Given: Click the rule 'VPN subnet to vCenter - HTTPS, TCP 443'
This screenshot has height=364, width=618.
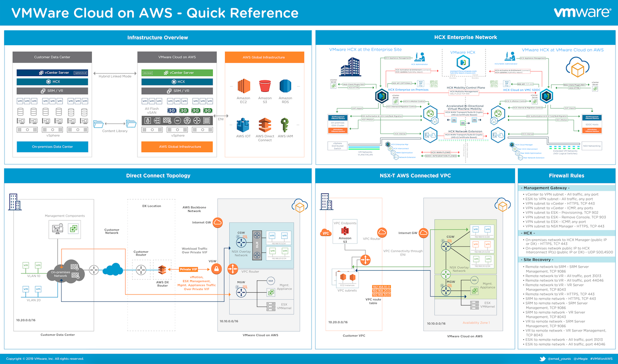Looking at the screenshot, I should click(x=560, y=203).
